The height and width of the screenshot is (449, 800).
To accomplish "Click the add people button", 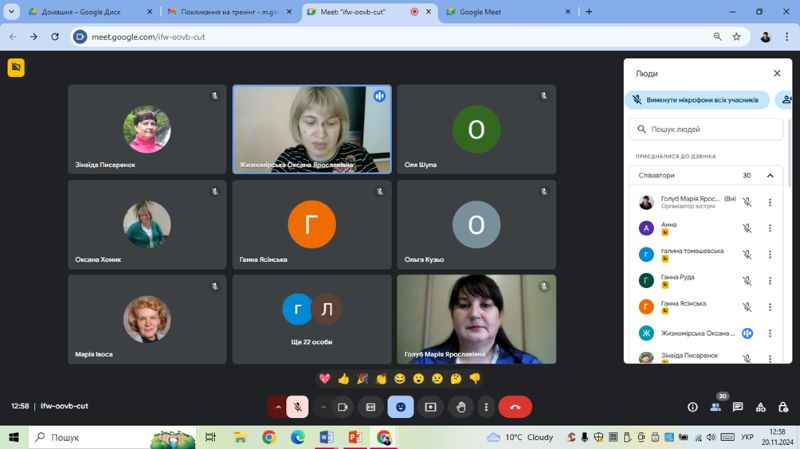I will pyautogui.click(x=786, y=100).
